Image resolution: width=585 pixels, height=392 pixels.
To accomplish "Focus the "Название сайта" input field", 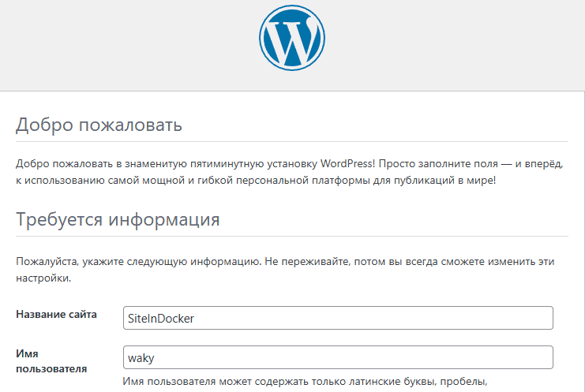I will pyautogui.click(x=338, y=318).
